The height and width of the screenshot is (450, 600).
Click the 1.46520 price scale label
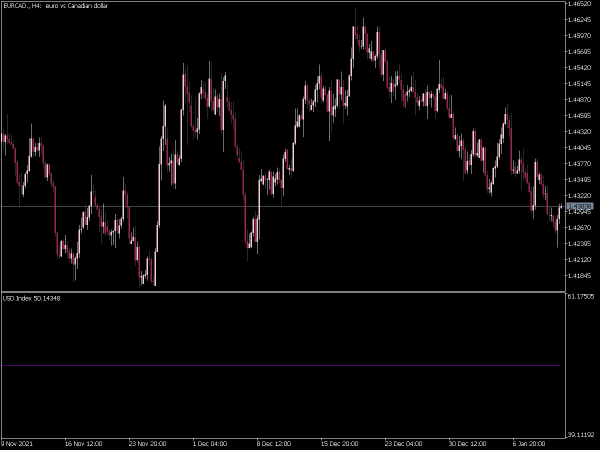coord(580,3)
